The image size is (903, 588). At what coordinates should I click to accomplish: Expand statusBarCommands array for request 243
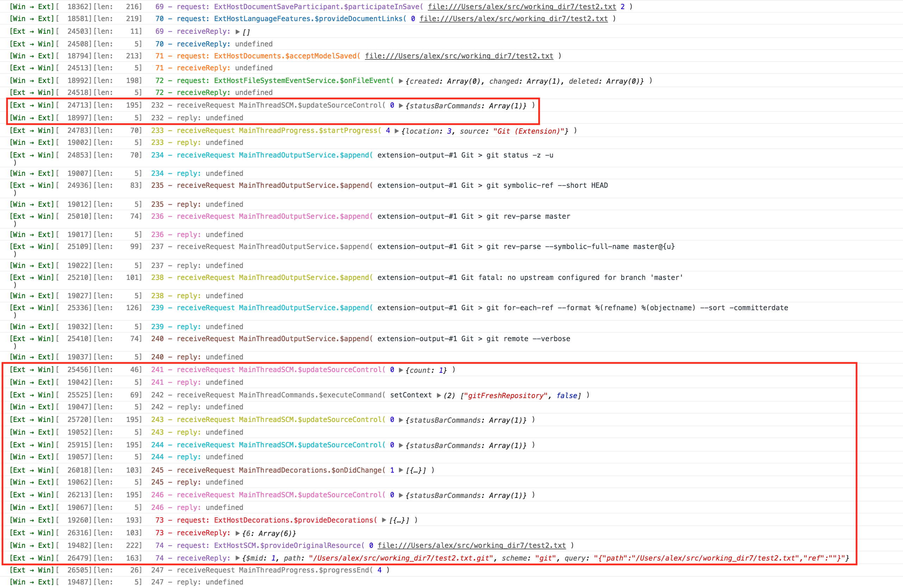click(x=401, y=420)
